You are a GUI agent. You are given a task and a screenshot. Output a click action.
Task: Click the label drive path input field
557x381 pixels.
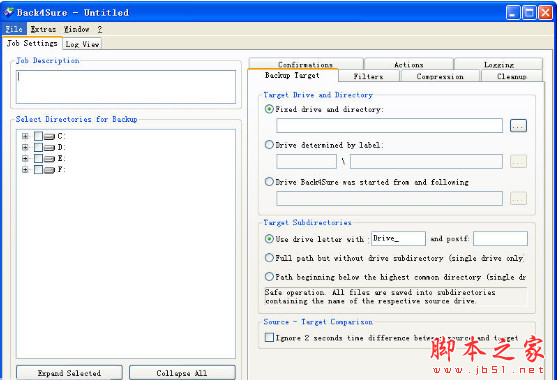coord(426,162)
